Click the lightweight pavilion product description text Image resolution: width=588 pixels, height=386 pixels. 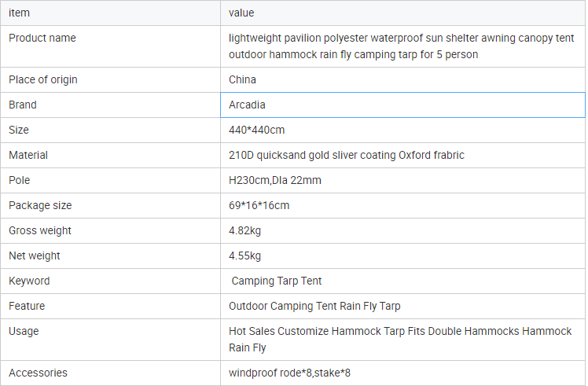pos(401,46)
